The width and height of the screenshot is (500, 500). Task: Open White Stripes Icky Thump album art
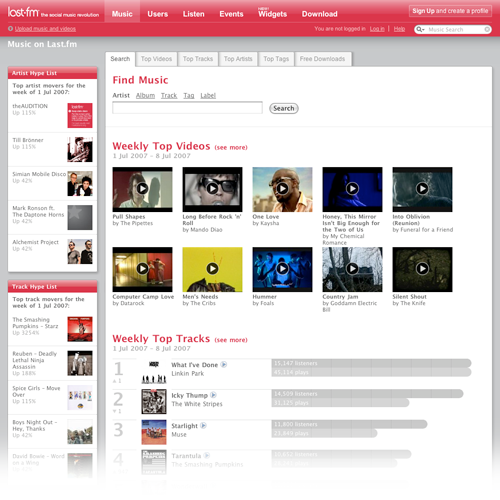pos(154,402)
